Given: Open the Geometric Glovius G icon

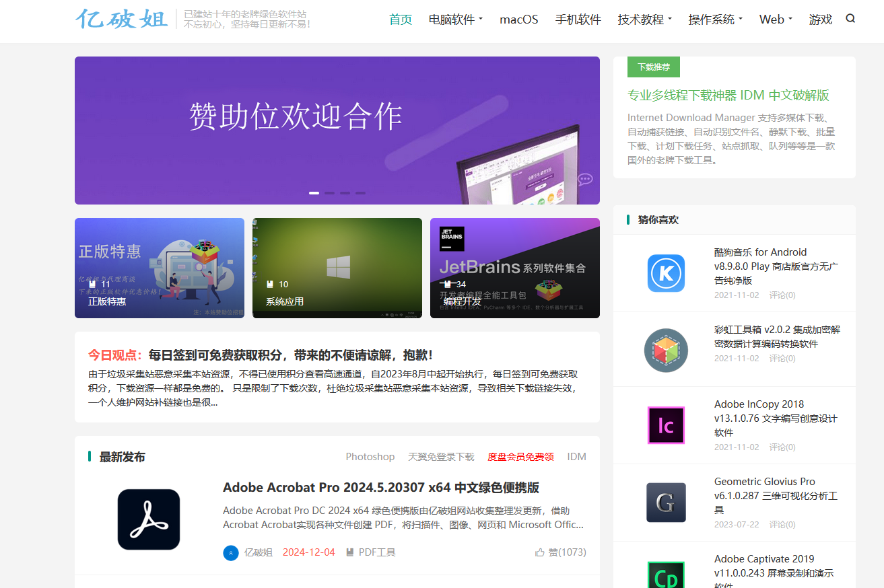Looking at the screenshot, I should [x=666, y=503].
